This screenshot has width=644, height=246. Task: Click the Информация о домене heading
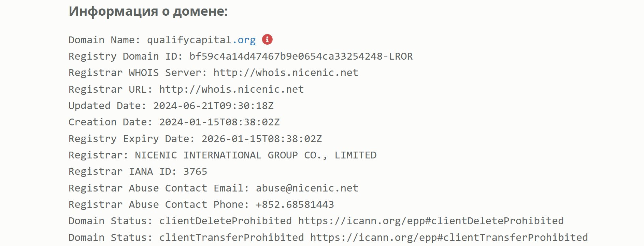click(148, 11)
